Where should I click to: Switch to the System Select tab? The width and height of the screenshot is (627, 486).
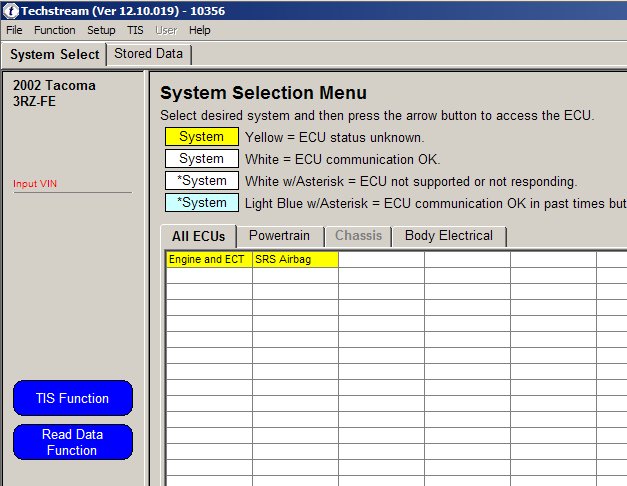(x=54, y=54)
